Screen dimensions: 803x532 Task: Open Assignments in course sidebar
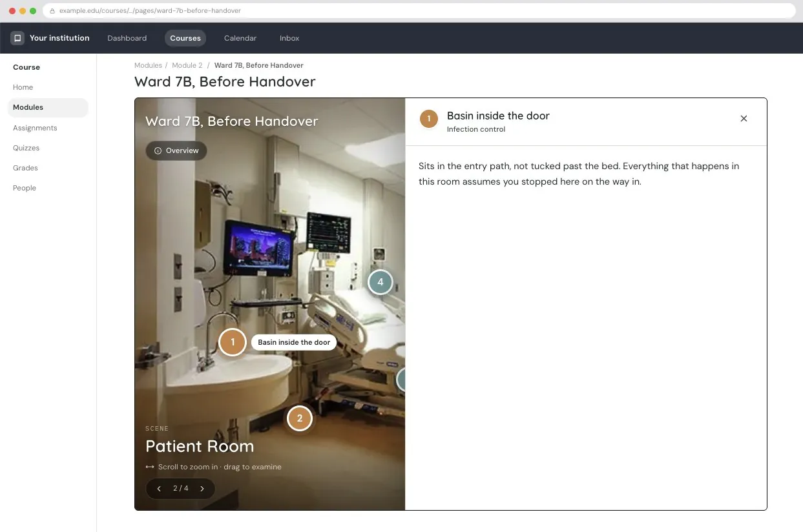coord(35,128)
